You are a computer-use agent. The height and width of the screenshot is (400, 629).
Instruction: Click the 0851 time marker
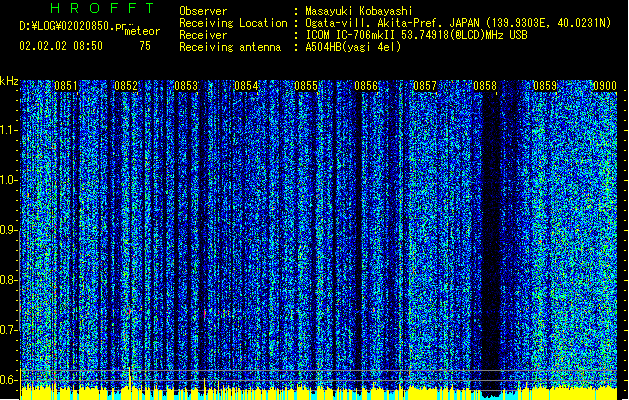pyautogui.click(x=66, y=86)
